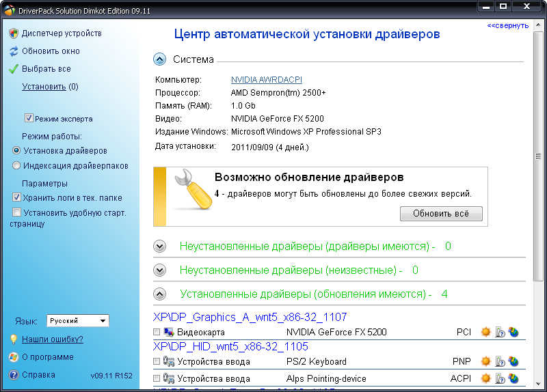This screenshot has height=392, width=547.
Task: Click globe icon in PS/2 Keyboard row
Action: click(x=513, y=362)
